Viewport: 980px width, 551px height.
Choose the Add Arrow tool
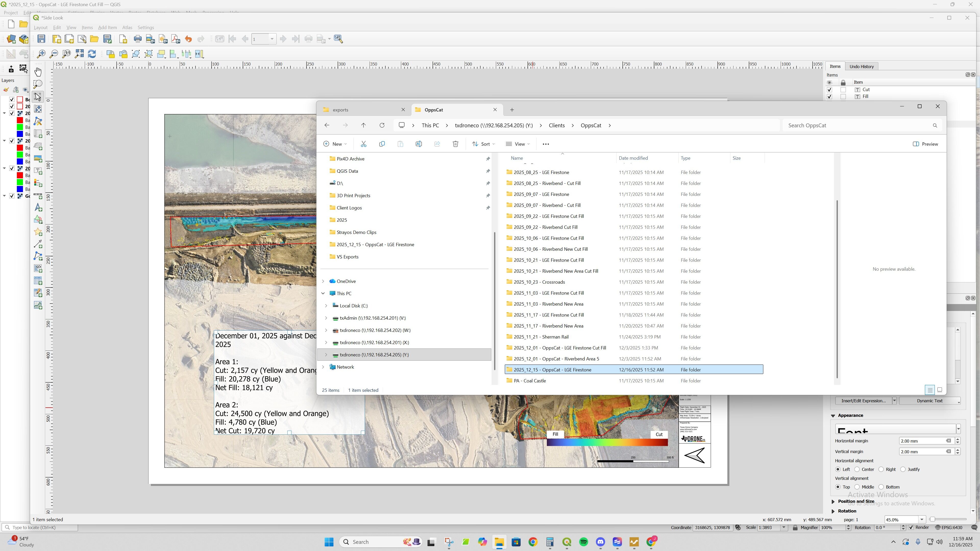tap(38, 244)
